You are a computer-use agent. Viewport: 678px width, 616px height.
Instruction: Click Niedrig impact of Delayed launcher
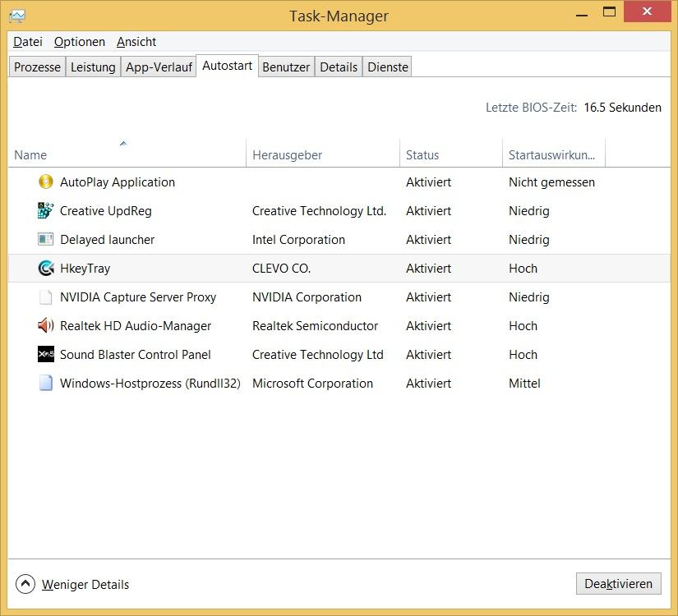(x=529, y=240)
